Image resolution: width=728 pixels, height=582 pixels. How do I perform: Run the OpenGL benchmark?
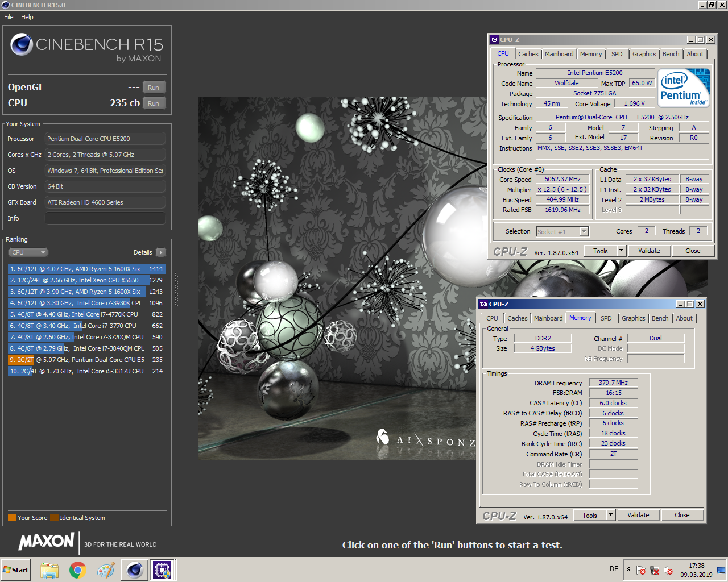pyautogui.click(x=154, y=88)
